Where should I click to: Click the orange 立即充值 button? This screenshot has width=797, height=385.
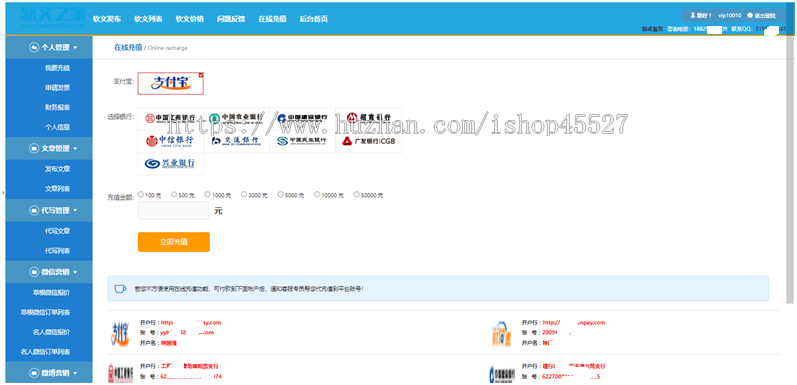pos(173,242)
